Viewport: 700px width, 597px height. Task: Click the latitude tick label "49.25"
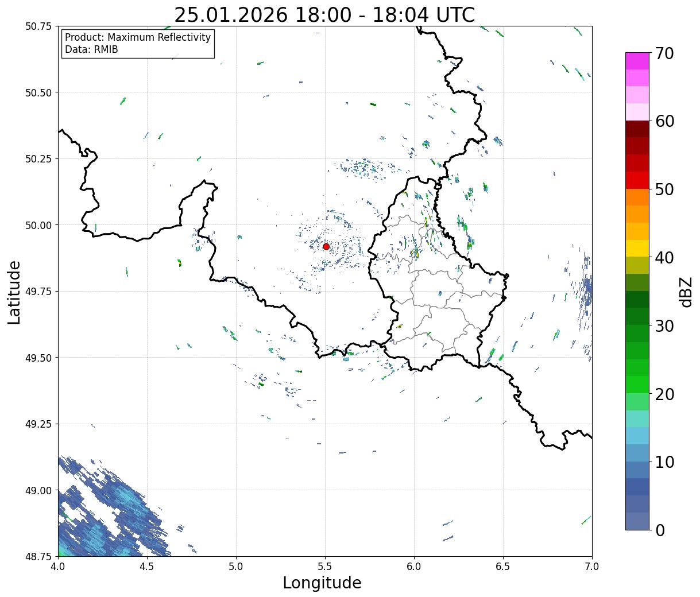click(x=38, y=424)
